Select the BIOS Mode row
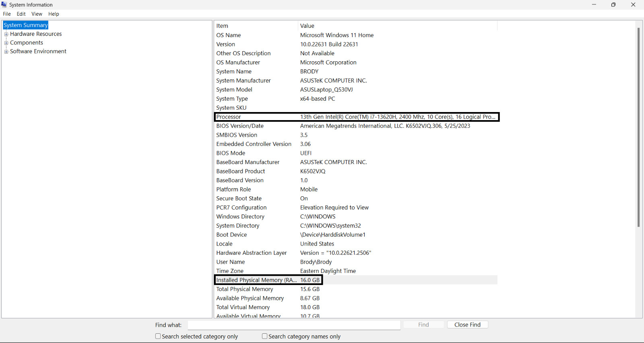The image size is (644, 343). click(356, 153)
